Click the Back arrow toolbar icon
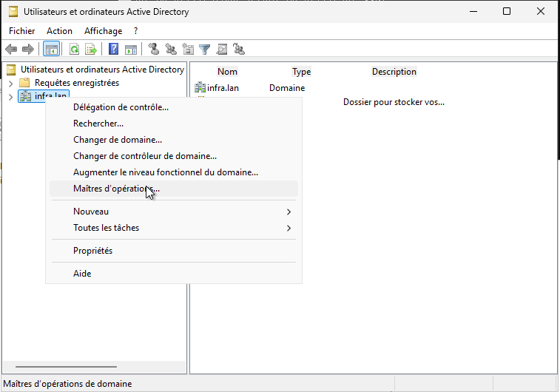560x392 pixels. click(x=11, y=50)
